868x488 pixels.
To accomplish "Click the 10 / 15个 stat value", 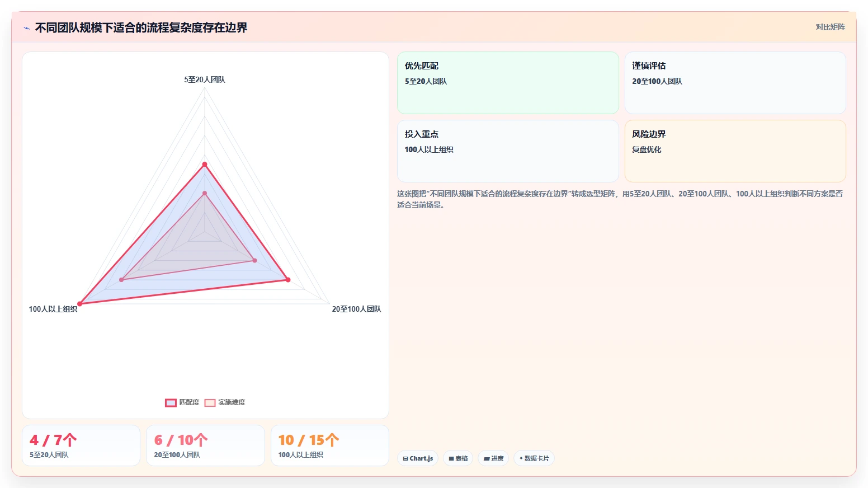I will click(x=309, y=440).
